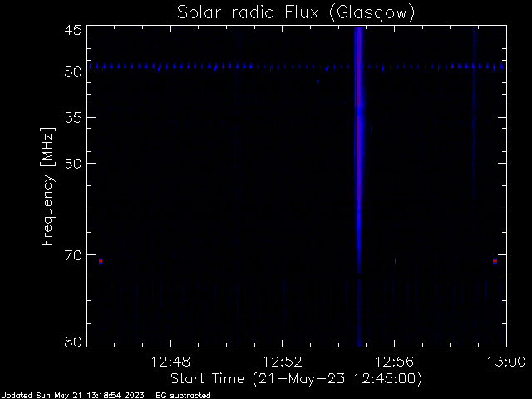This screenshot has height=399, width=532.
Task: Click the red-blue marker at 70 MHz near 13:00
Action: click(495, 261)
